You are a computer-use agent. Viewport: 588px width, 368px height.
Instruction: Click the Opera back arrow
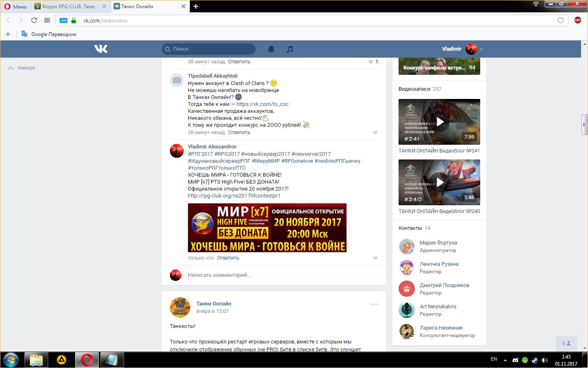(8, 20)
